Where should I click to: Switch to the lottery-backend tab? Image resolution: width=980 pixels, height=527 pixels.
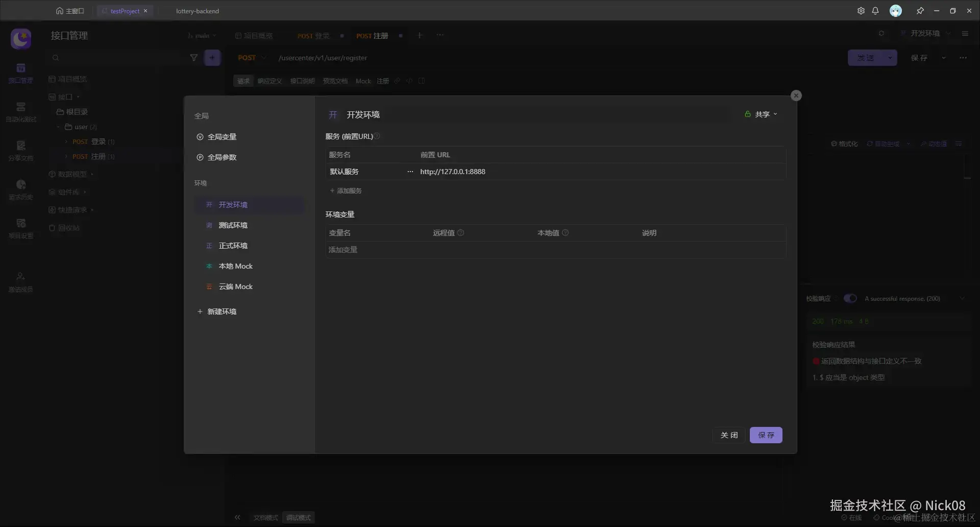[x=197, y=11]
